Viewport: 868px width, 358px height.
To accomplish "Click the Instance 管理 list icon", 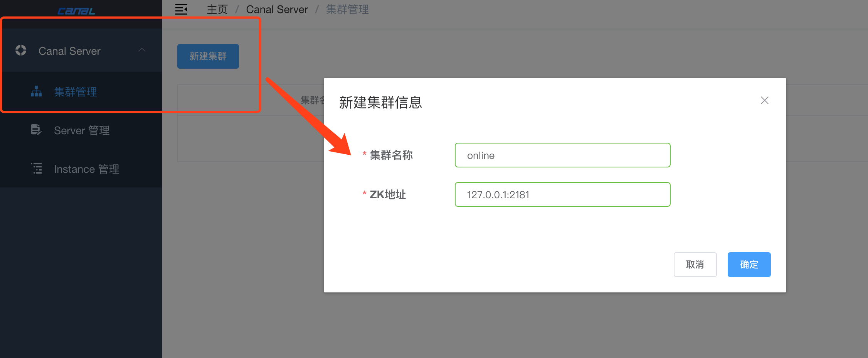I will [36, 169].
